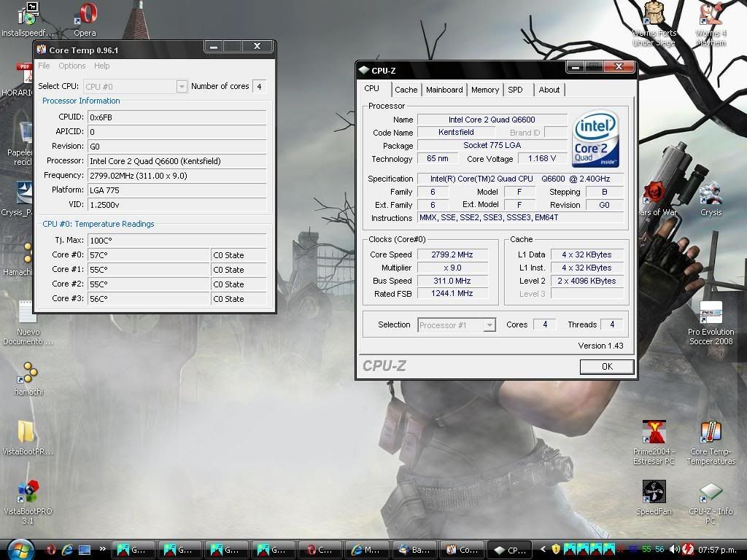
Task: Open the File menu in Core Temp
Action: (44, 66)
